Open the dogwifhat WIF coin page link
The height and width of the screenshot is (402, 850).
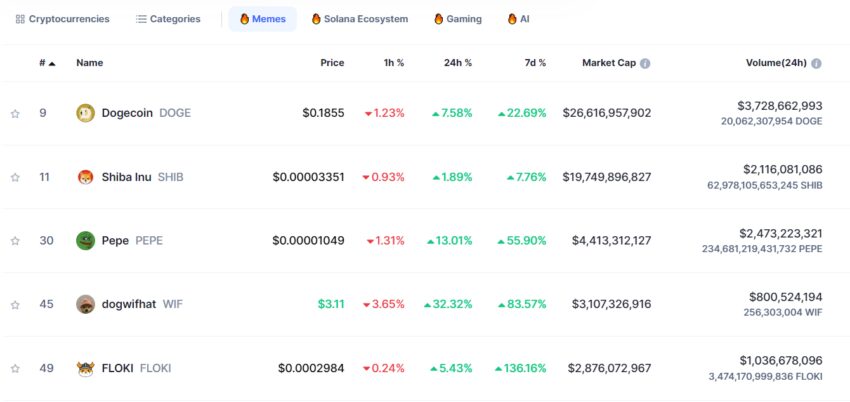coord(129,304)
